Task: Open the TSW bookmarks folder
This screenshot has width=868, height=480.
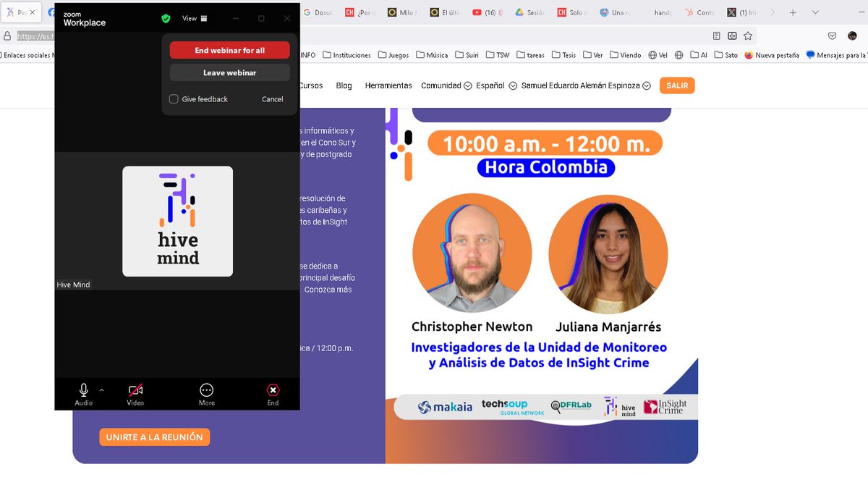Action: [x=498, y=55]
